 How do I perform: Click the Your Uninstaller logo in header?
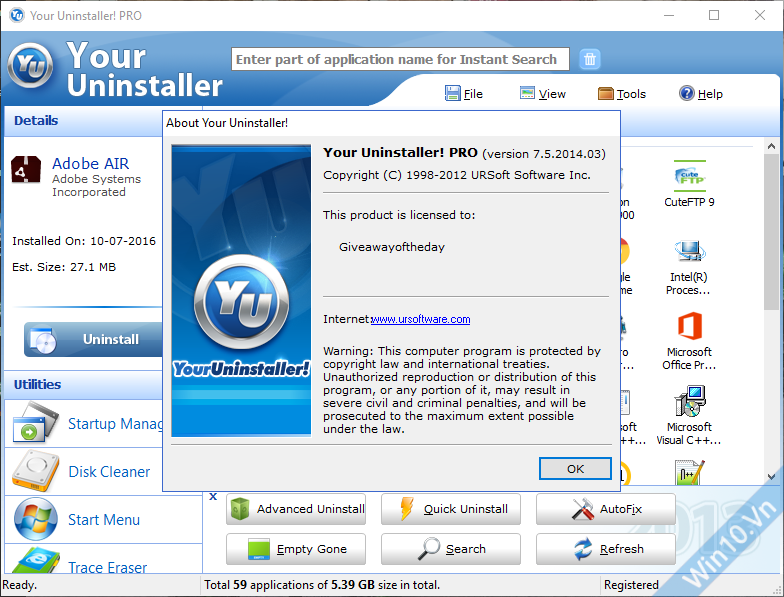coord(30,65)
